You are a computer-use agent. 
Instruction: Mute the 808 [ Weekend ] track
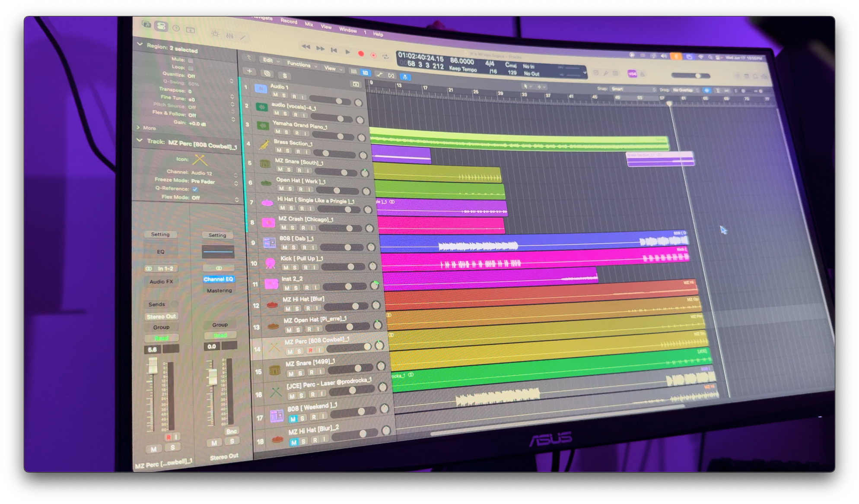[x=293, y=419]
